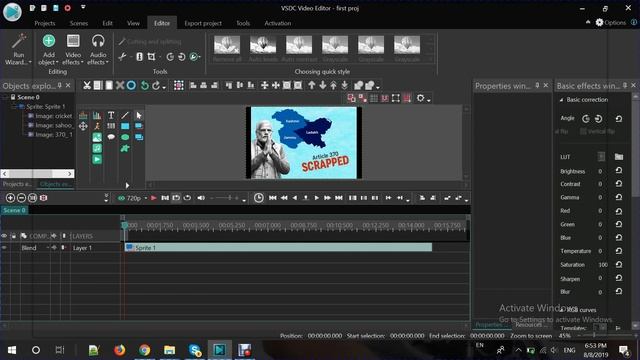Viewport: 640px width, 360px height.
Task: Add a green ellipse shape
Action: pos(125,137)
